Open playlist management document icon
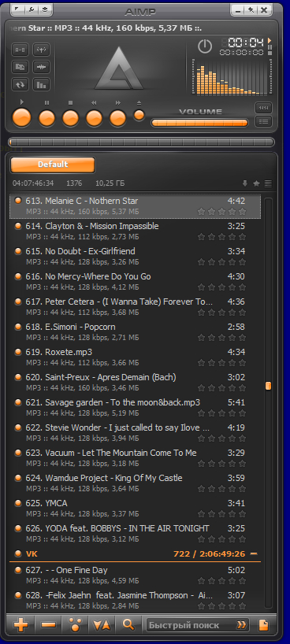Image resolution: width=290 pixels, height=644 pixels. 263,625
